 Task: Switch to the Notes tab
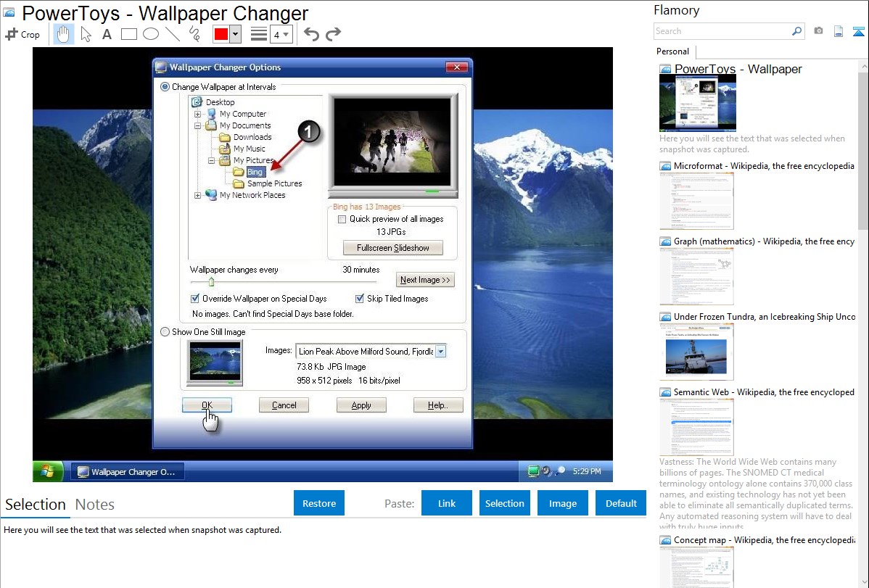click(x=95, y=505)
